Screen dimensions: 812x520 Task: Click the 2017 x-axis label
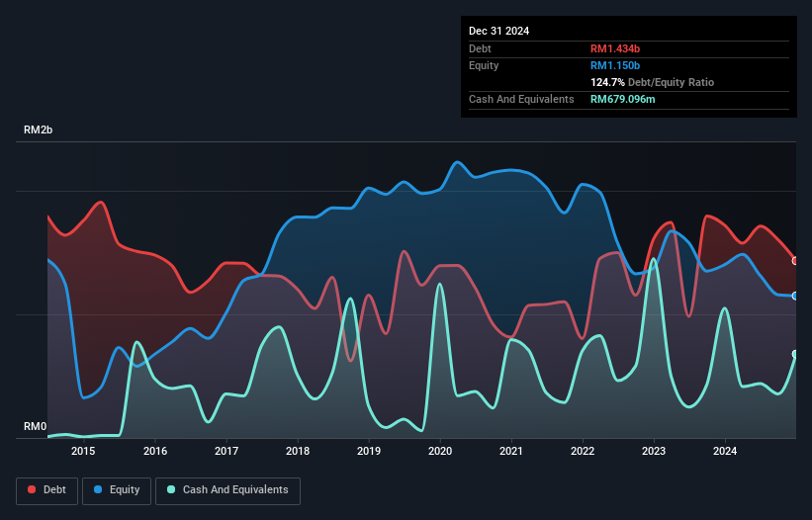pyautogui.click(x=226, y=451)
